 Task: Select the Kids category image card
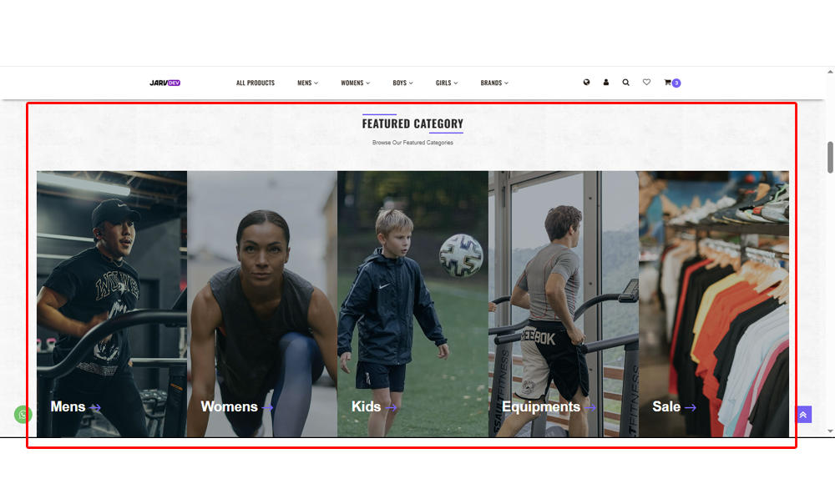pos(412,304)
